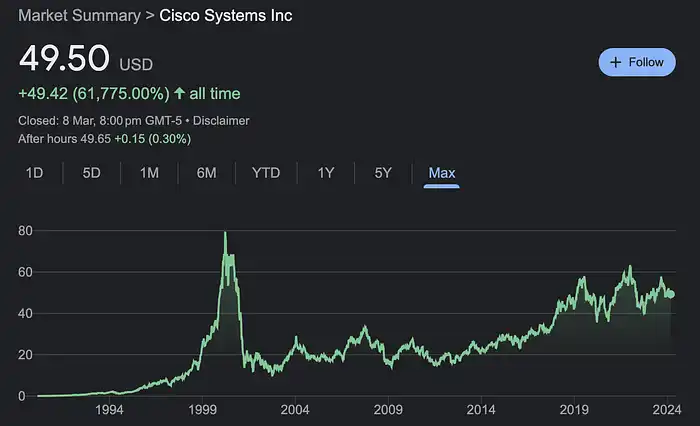Click the plus icon on Follow button
Viewport: 700px width, 426px height.
pos(616,62)
